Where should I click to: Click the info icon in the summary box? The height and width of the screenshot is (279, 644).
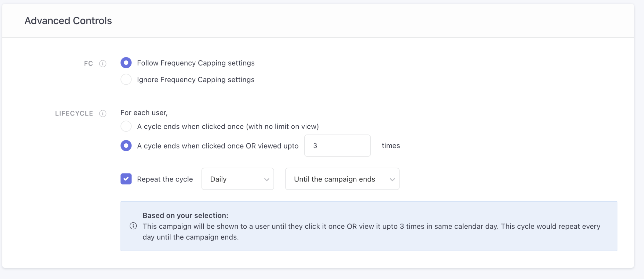[x=133, y=226]
